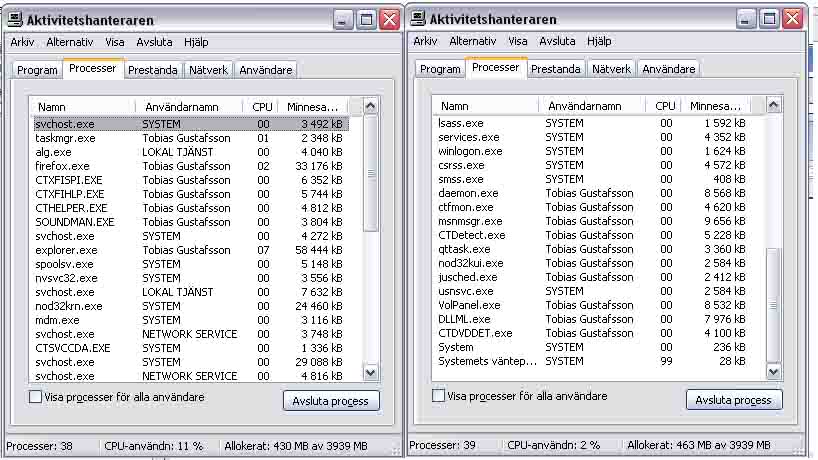Open the Visa menu in the left window

(x=115, y=42)
